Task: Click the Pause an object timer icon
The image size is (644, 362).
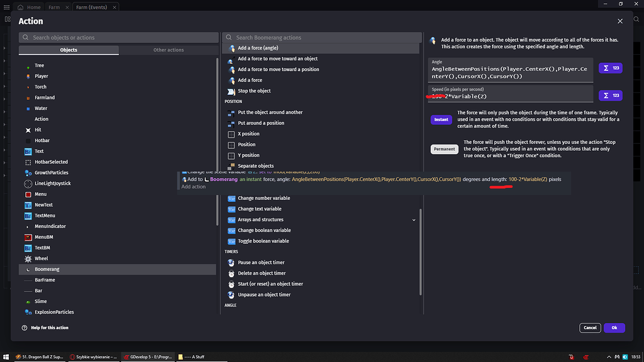Action: (231, 263)
